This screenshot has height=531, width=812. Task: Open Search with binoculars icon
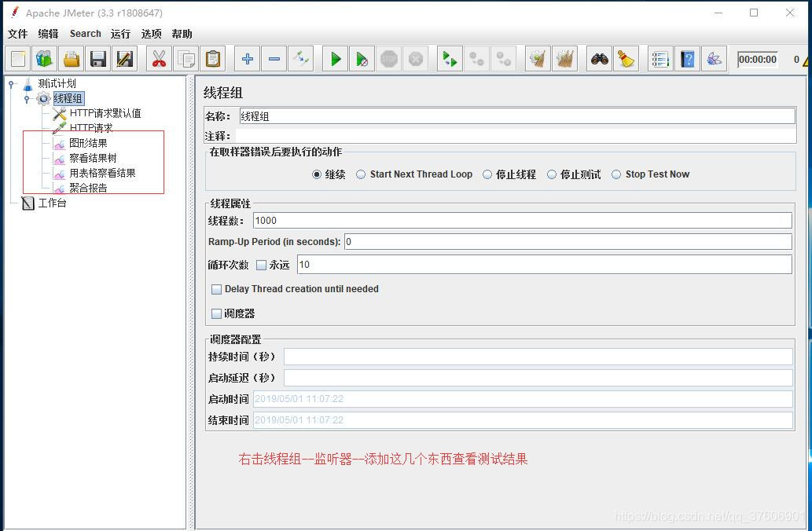(x=599, y=59)
